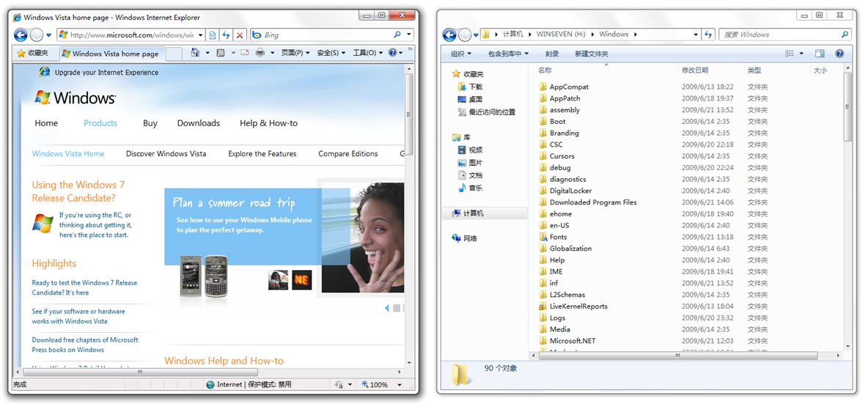This screenshot has height=407, width=868.
Task: Open Explorer address bar history dropdown
Action: tap(696, 34)
